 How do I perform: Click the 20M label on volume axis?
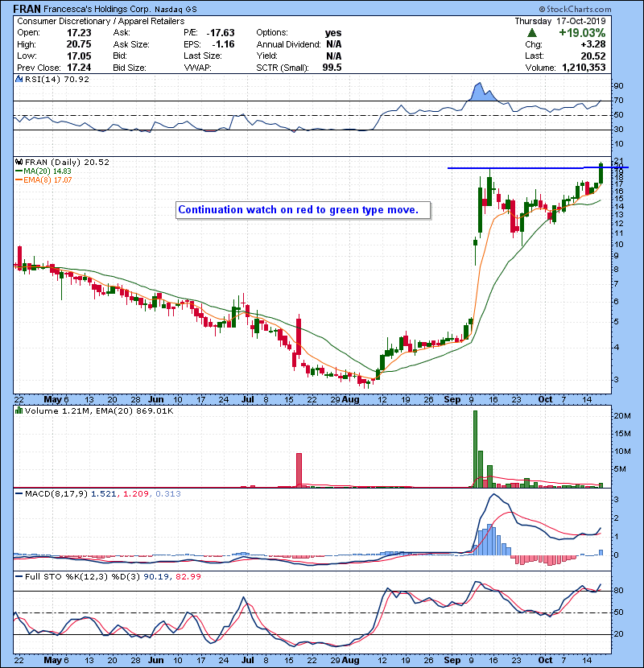point(621,416)
